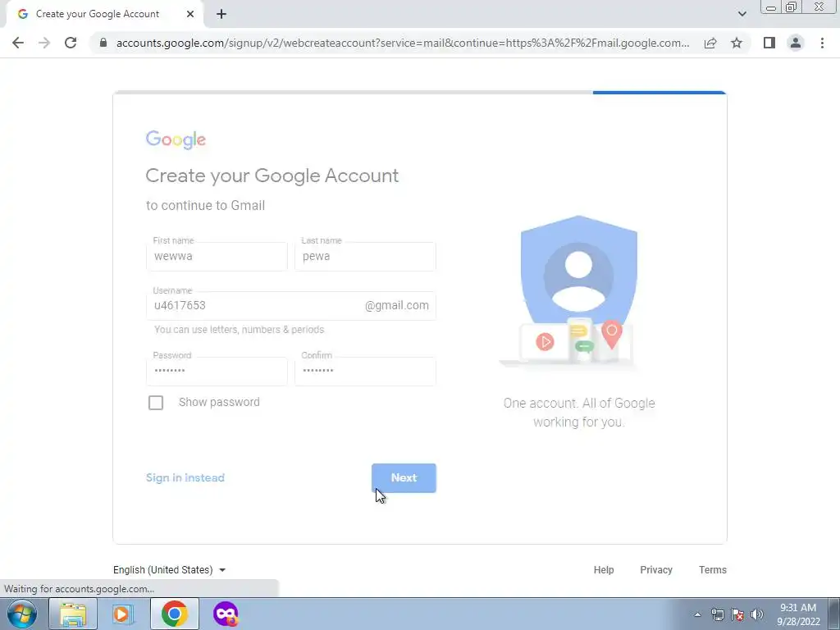The width and height of the screenshot is (840, 630).
Task: Click the browser forward arrow
Action: (x=44, y=43)
